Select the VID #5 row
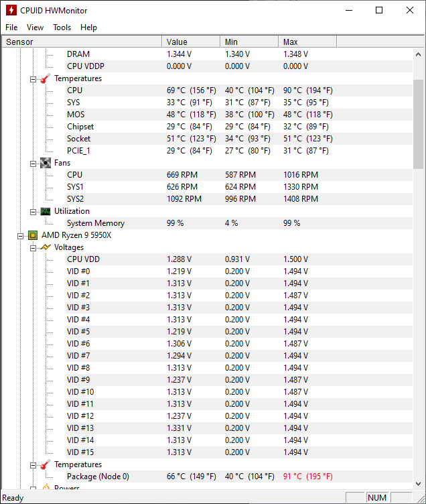426x504 pixels. [x=239, y=331]
